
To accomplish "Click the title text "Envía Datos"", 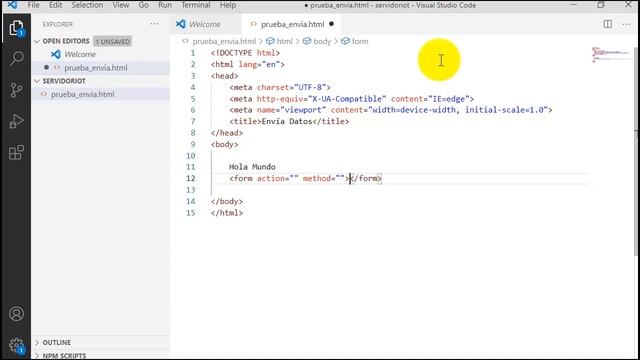I will (x=287, y=121).
